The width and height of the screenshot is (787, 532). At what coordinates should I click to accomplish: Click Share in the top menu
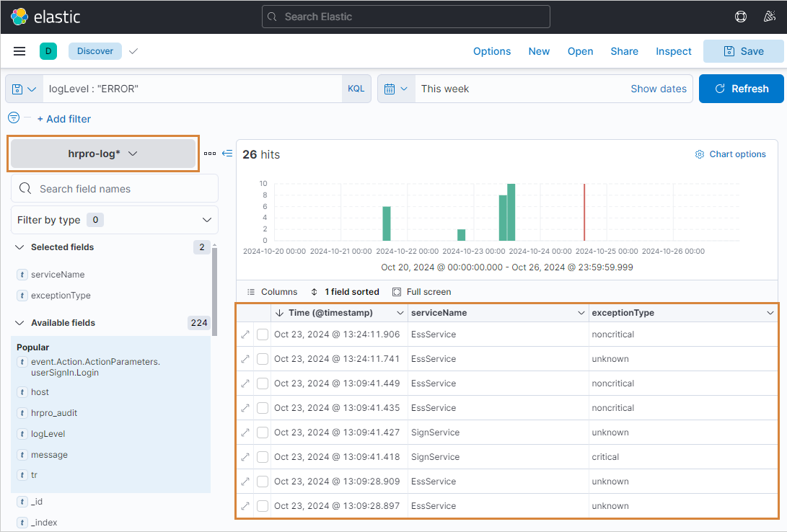click(625, 51)
